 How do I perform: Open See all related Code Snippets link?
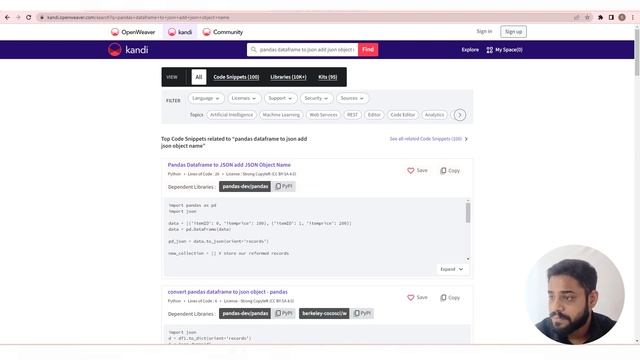coord(429,139)
